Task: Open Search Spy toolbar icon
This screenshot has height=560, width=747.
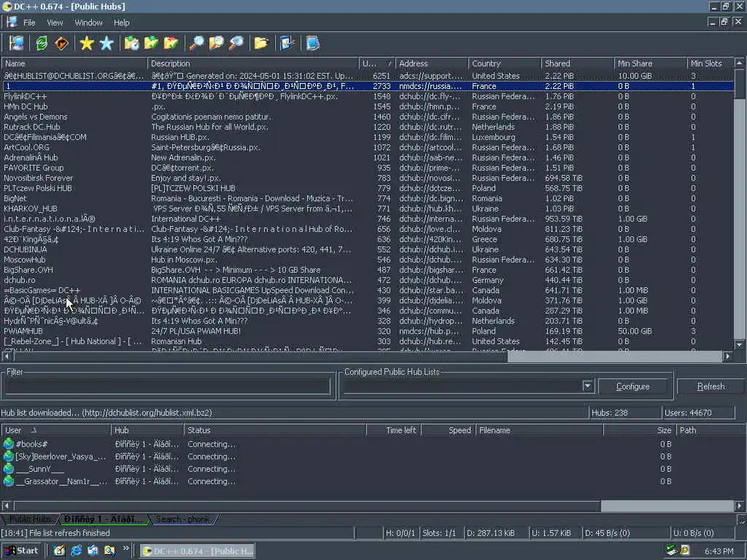Action: (x=236, y=43)
